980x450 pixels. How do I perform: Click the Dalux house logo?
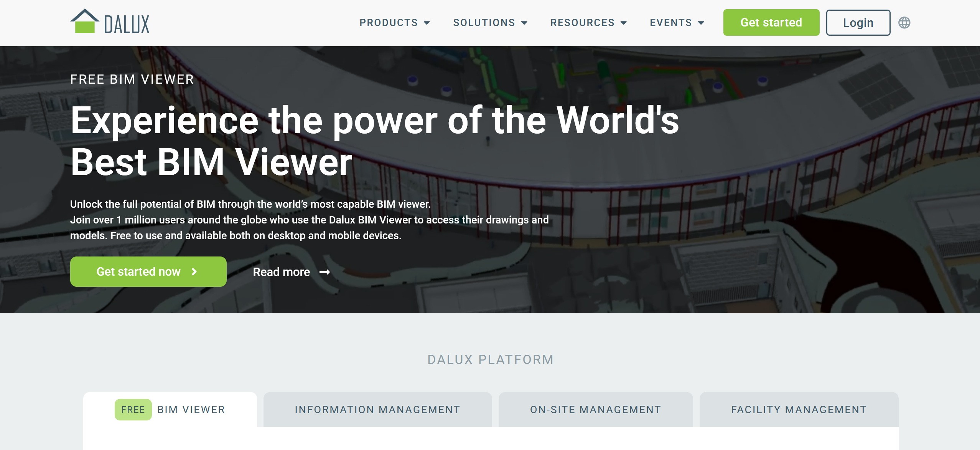click(x=85, y=22)
